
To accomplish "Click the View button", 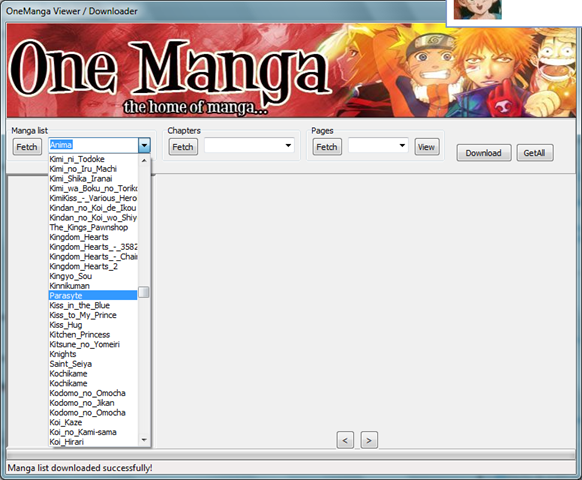I will coord(427,147).
